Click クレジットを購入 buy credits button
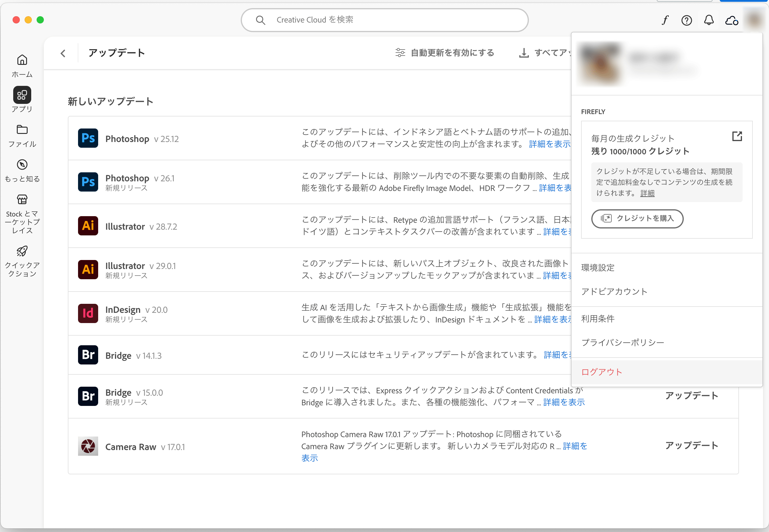 [637, 219]
